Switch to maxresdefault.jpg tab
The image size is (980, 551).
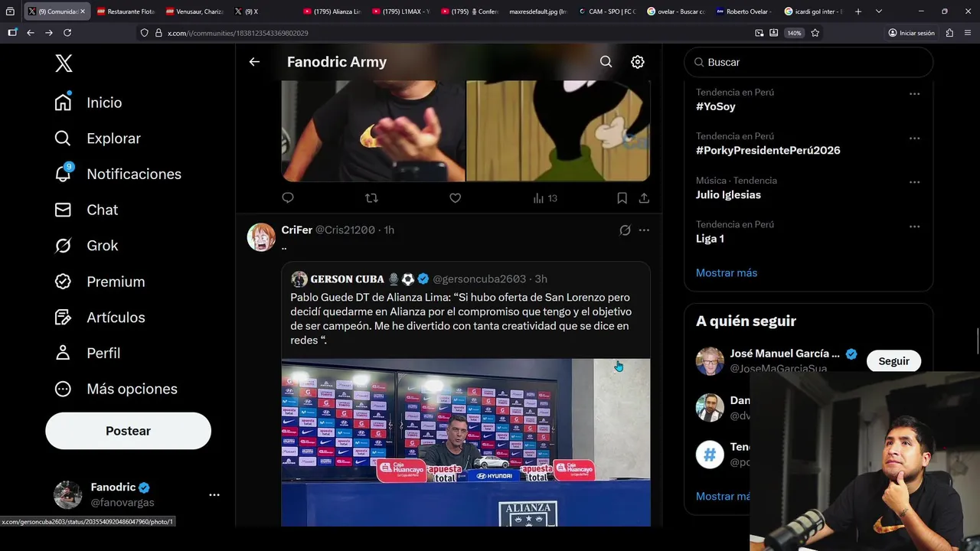pyautogui.click(x=537, y=11)
